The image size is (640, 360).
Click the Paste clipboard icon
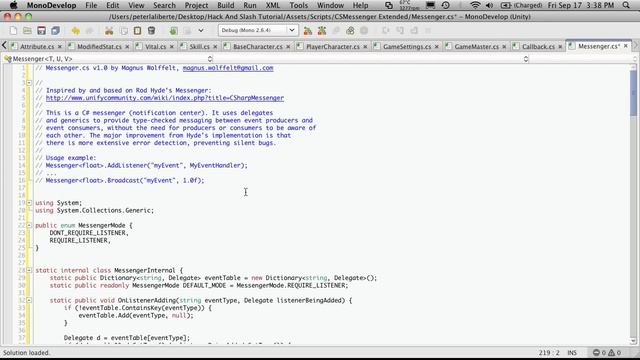[138, 31]
